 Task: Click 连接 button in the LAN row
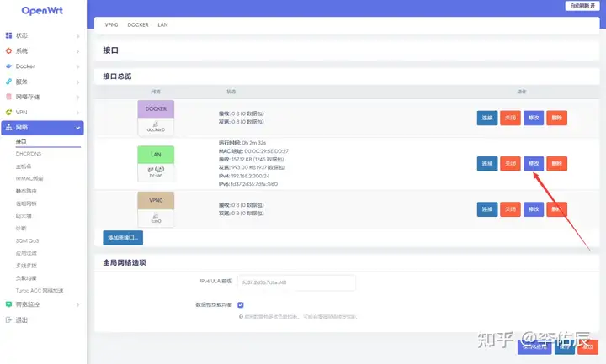coord(487,164)
